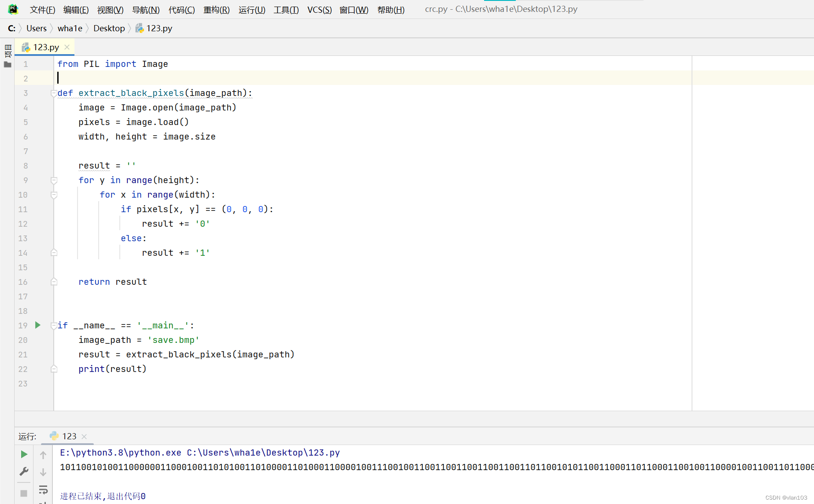Screen dimensions: 814x504
Task: Open the Project tool window sidebar button
Action: (7, 51)
